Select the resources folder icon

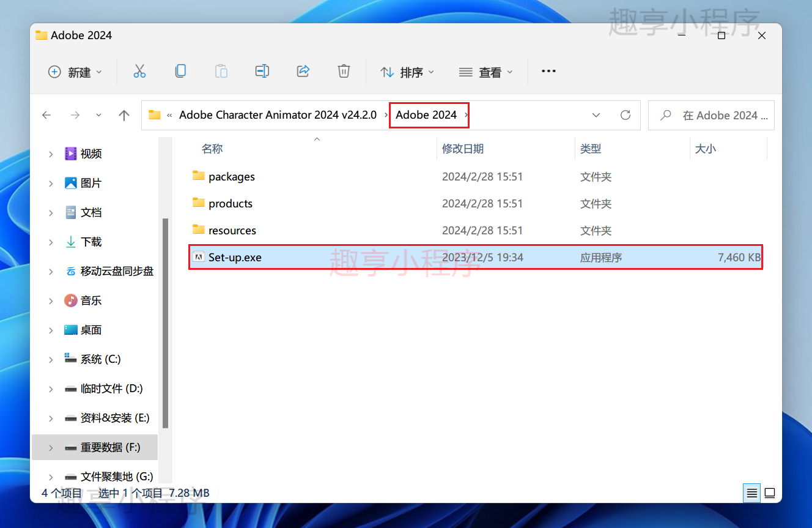tap(198, 230)
